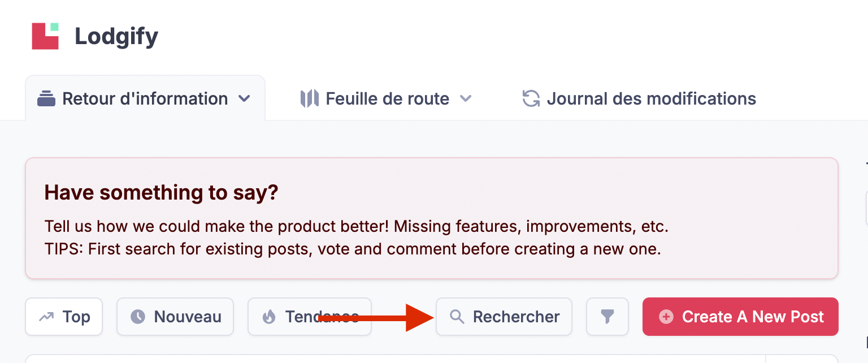Open the Journal des modifications tab
The height and width of the screenshot is (363, 868).
(651, 99)
